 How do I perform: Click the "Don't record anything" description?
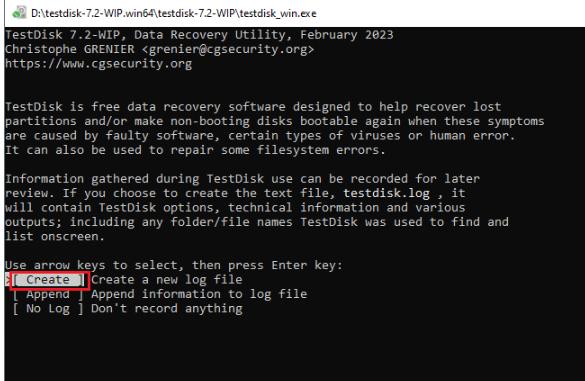pos(167,309)
